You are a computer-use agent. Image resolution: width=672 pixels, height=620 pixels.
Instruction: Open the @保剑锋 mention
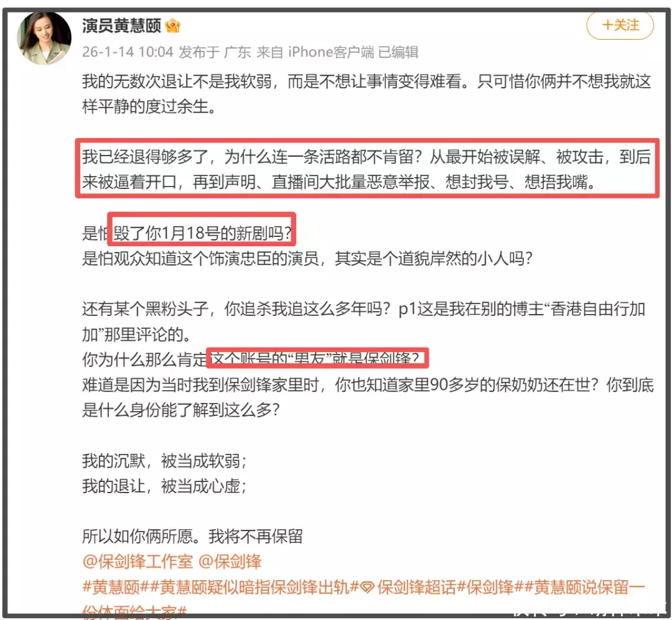coord(230,562)
